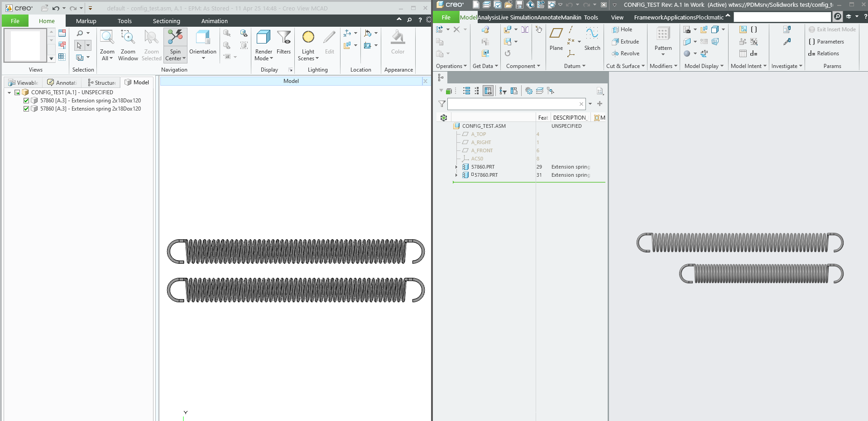Viewport: 868px width, 421px height.
Task: Click the tree filter-by-type icon
Action: 503,91
